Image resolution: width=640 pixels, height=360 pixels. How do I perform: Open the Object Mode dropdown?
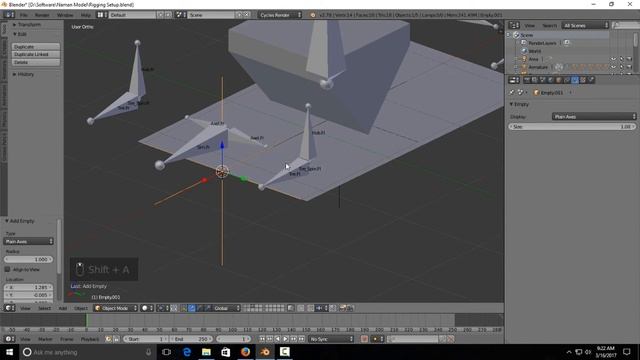coord(116,308)
